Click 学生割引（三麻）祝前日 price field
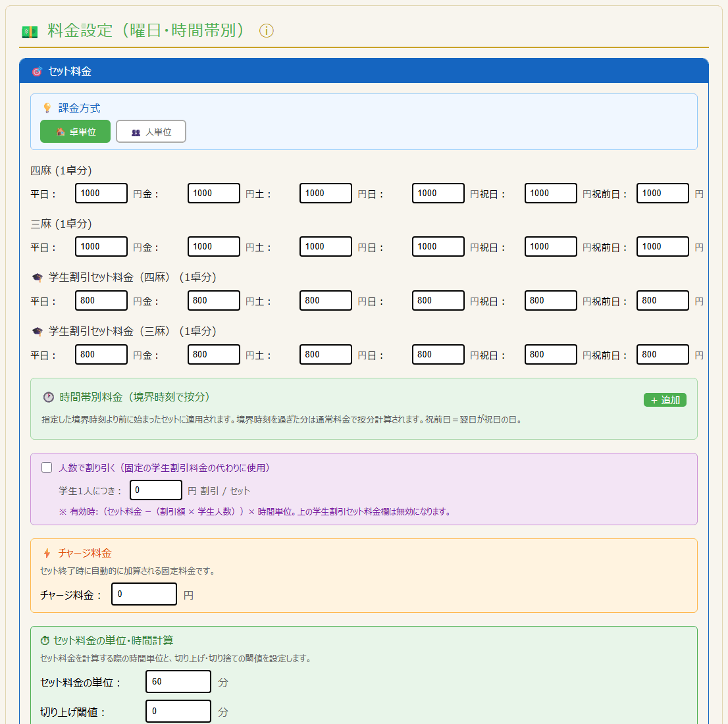Viewport: 728px width, 724px height. tap(663, 354)
